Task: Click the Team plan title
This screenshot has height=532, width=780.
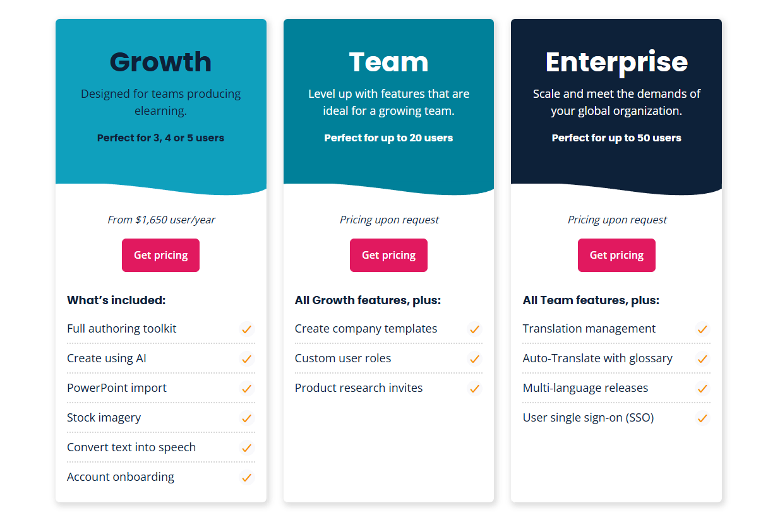Action: point(388,62)
